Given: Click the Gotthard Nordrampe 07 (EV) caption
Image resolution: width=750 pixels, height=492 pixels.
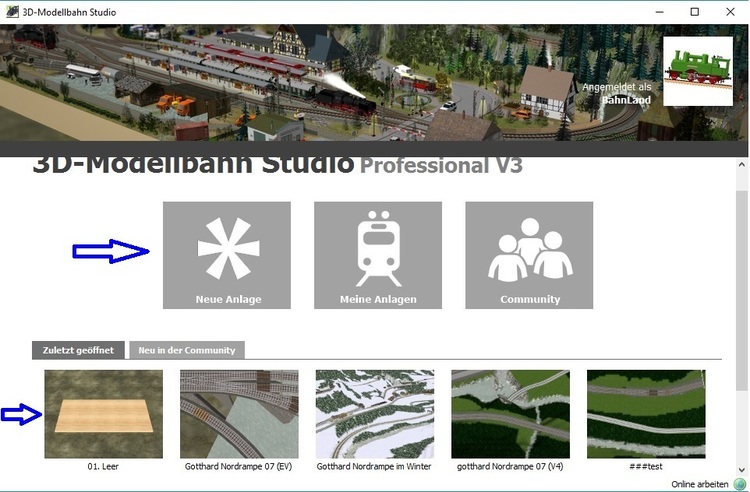Looking at the screenshot, I should (x=239, y=466).
